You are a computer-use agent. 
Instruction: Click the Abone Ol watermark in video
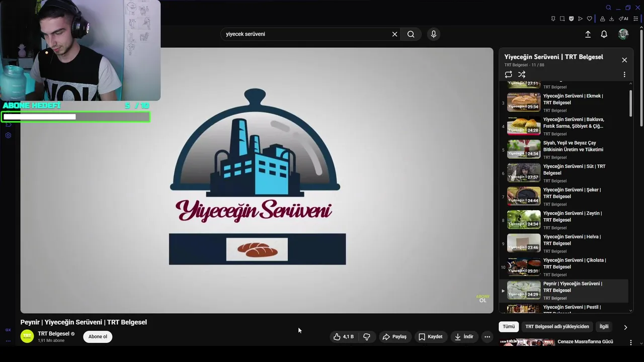coord(482,299)
